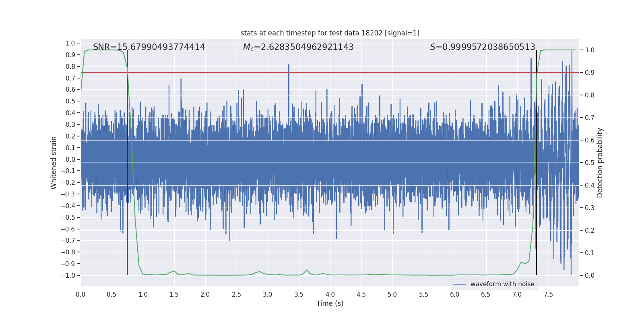Click the plot title mentioning test data 18202

tap(330, 33)
